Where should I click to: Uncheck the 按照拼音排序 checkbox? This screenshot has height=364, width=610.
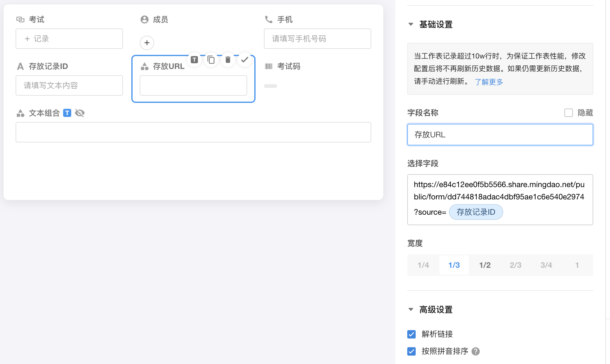point(411,351)
